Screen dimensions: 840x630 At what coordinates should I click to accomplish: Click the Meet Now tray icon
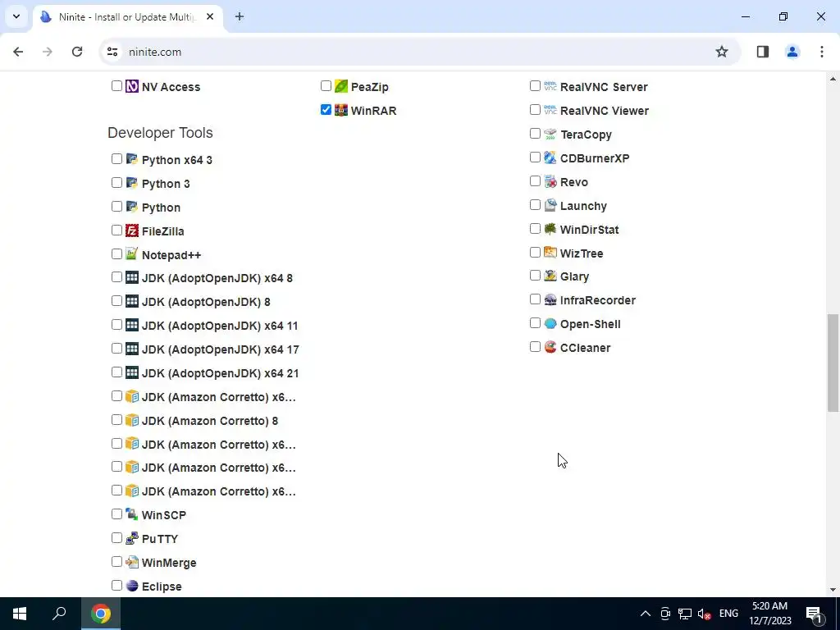click(665, 614)
